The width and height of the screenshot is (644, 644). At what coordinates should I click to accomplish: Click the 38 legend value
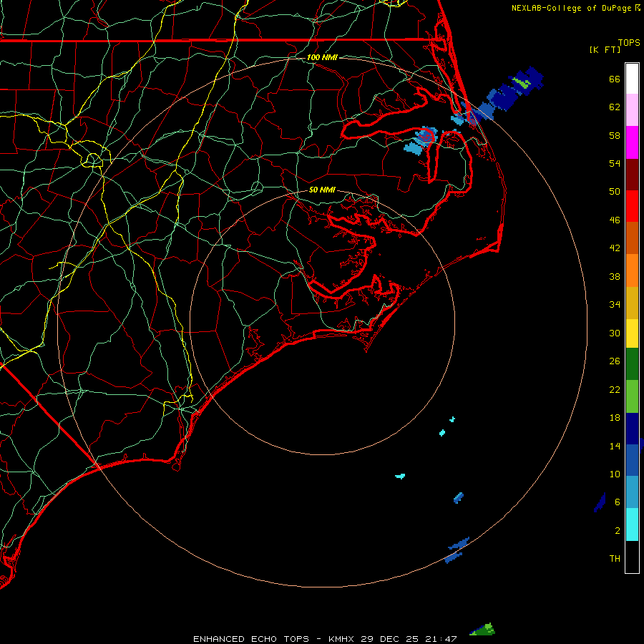tap(615, 276)
